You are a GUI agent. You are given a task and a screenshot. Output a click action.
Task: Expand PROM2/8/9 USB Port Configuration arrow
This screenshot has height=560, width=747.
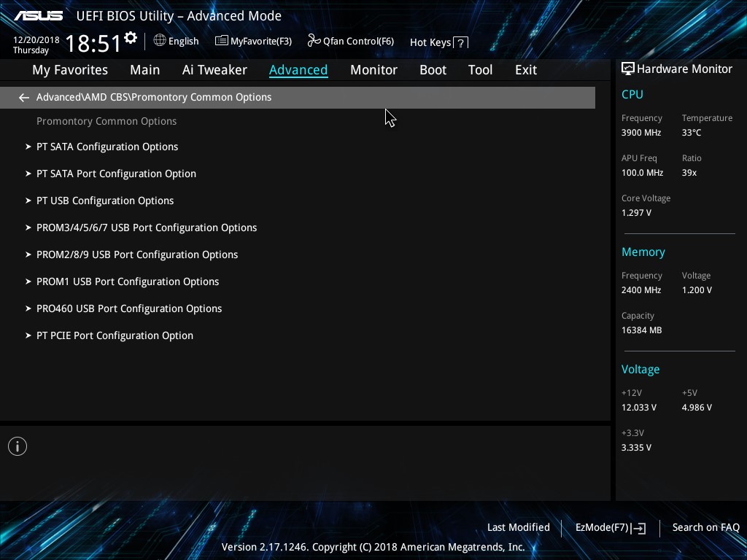pyautogui.click(x=28, y=254)
